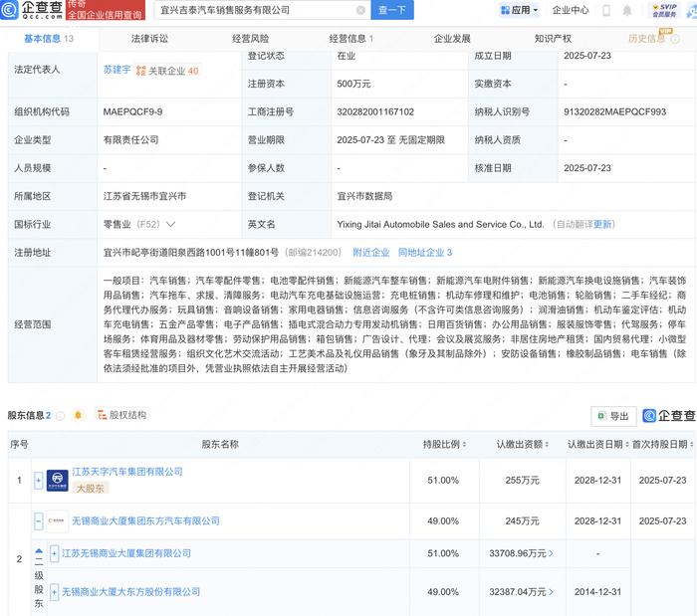Click 无锡商业大厦集团东方汽车 logo thumbnail
This screenshot has width=697, height=616.
pos(58,520)
